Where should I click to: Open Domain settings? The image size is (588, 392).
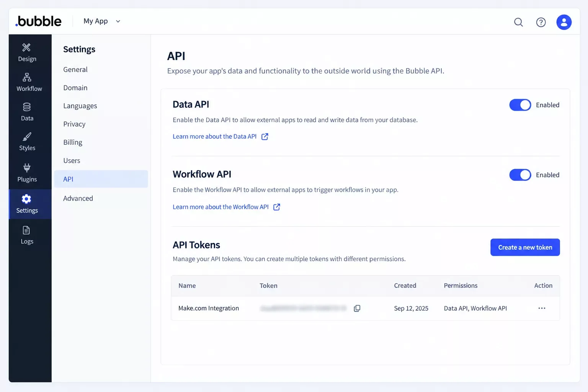(x=75, y=88)
